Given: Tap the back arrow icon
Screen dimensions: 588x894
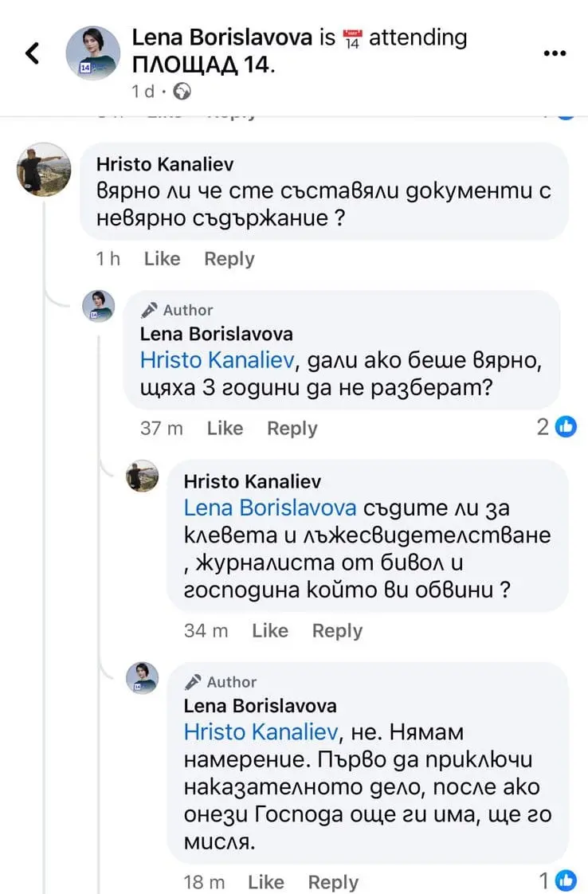Looking at the screenshot, I should click(32, 53).
